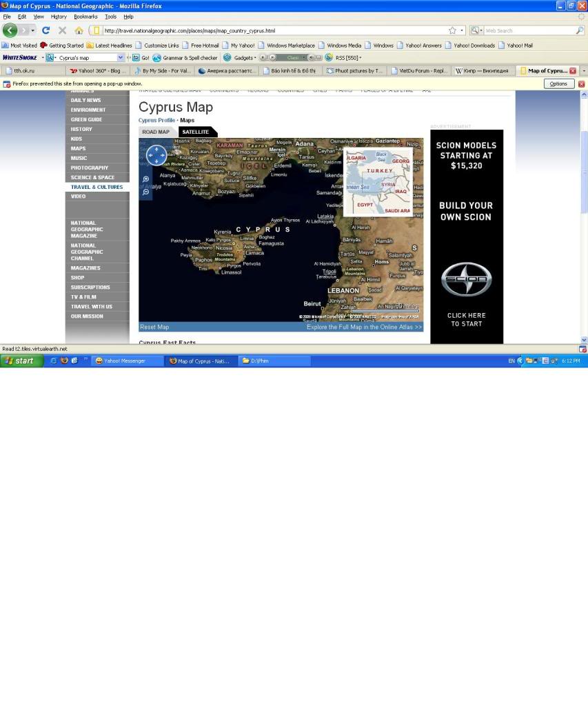The height and width of the screenshot is (706, 588).
Task: Explore the Full Map in Online Atlas
Action: [364, 327]
